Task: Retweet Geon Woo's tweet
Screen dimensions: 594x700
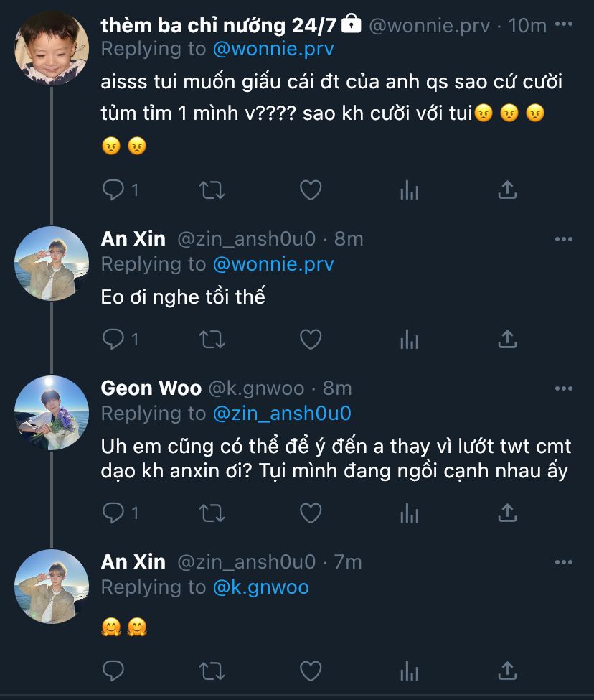Action: pyautogui.click(x=212, y=513)
